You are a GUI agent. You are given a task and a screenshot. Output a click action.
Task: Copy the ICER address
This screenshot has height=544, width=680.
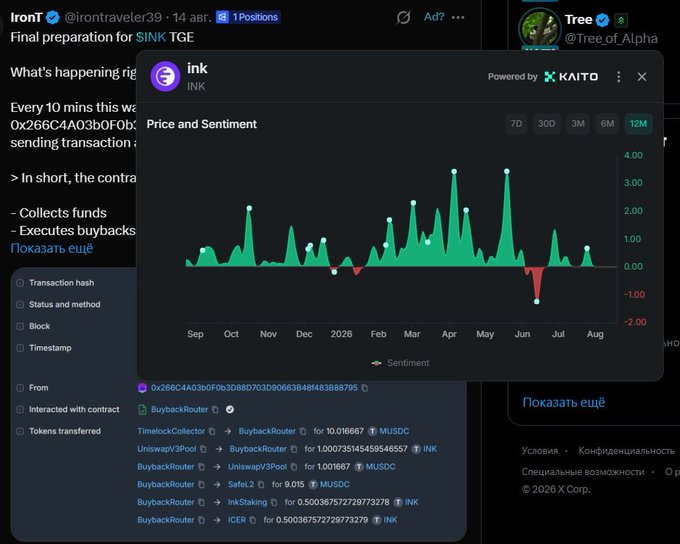click(x=253, y=520)
